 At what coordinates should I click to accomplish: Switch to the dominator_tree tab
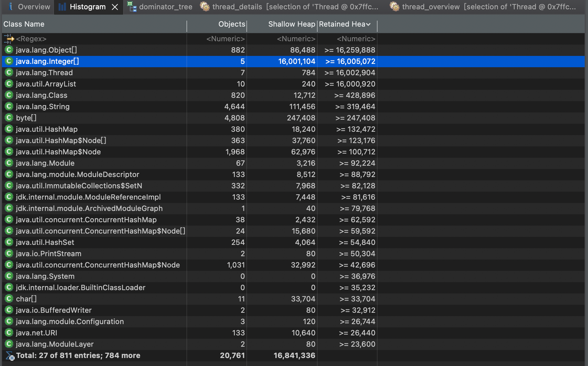point(160,7)
